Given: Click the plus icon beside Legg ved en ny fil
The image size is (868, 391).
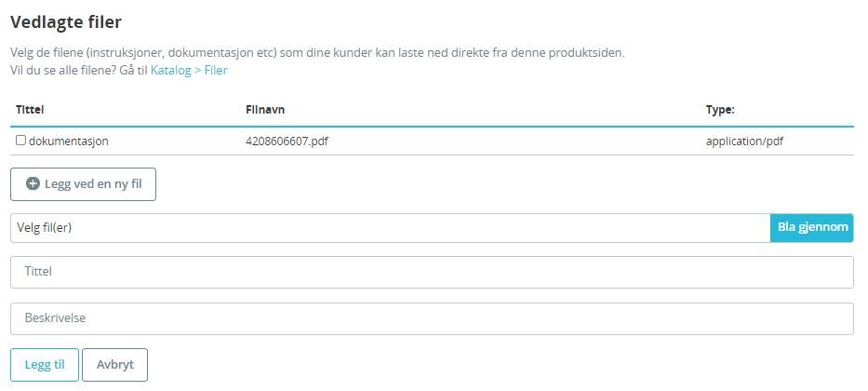Looking at the screenshot, I should click(33, 184).
